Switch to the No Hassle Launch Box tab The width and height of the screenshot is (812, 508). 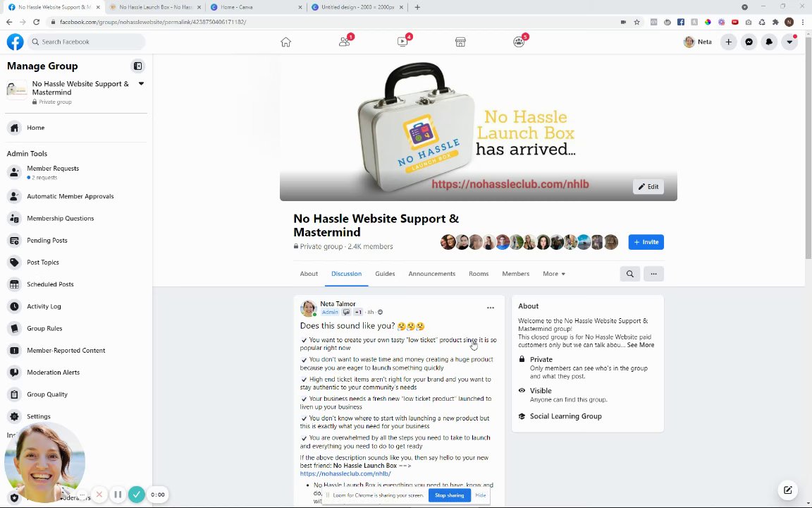[x=155, y=7]
